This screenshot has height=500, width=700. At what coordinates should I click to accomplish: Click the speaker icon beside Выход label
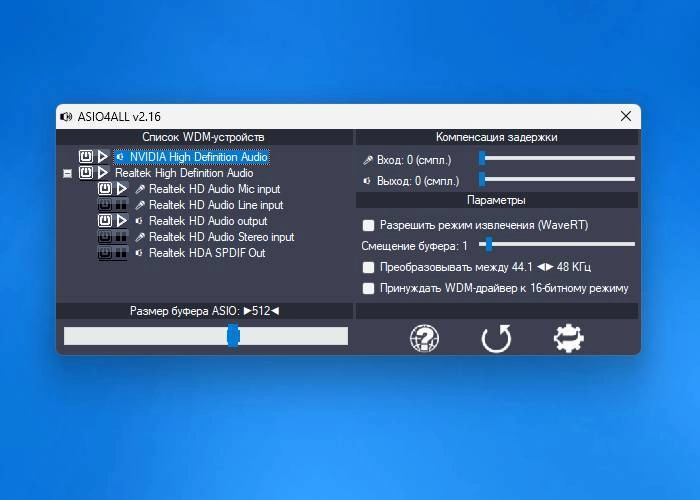tap(367, 181)
